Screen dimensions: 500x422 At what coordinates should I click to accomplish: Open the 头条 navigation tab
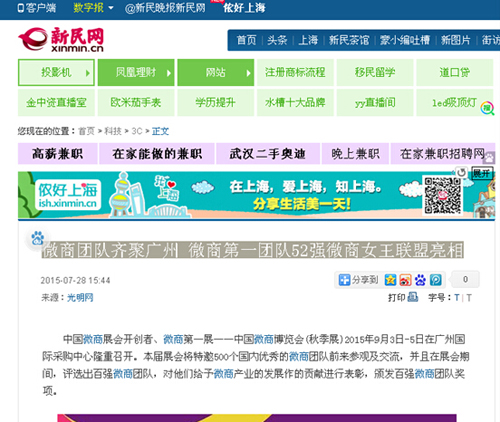[277, 40]
